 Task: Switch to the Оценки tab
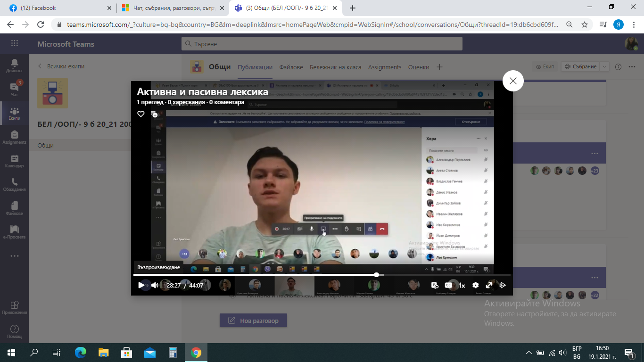[x=419, y=67]
